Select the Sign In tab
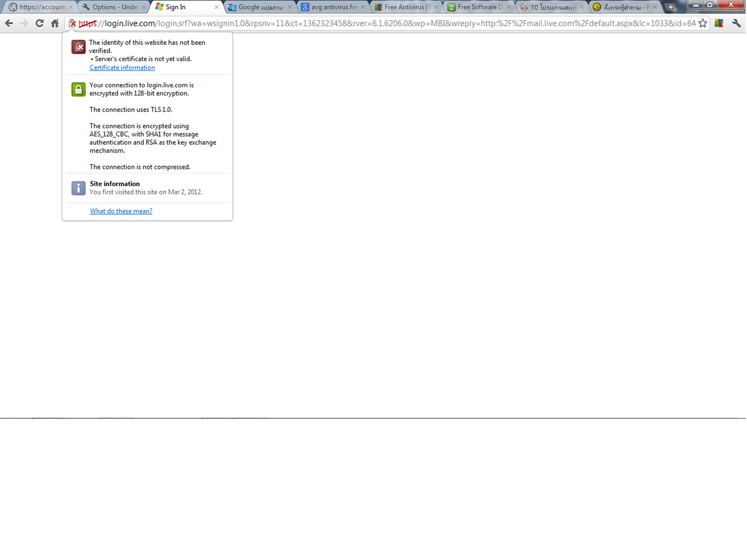Image resolution: width=747 pixels, height=560 pixels. pos(186,7)
